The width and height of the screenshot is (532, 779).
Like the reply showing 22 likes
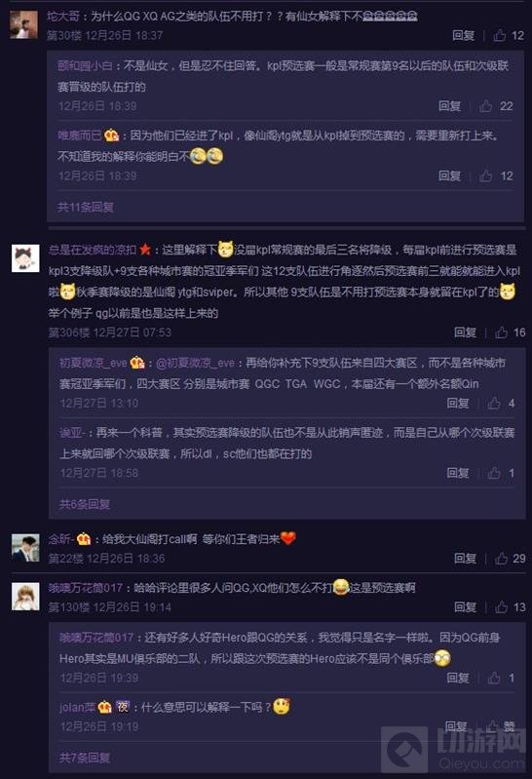click(486, 106)
